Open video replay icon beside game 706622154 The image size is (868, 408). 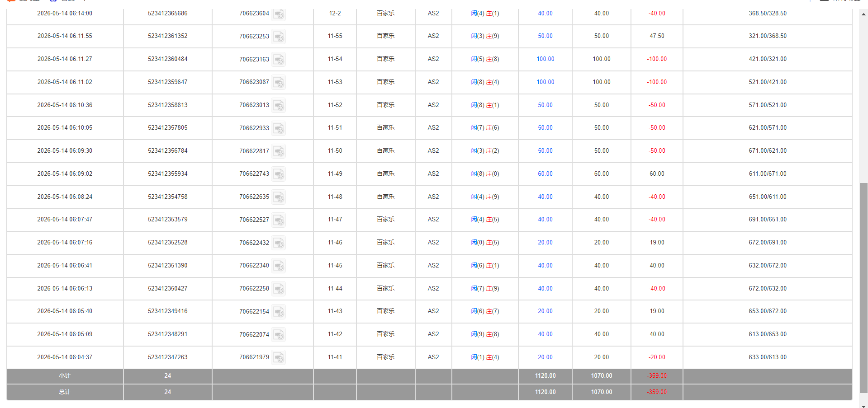tap(279, 312)
